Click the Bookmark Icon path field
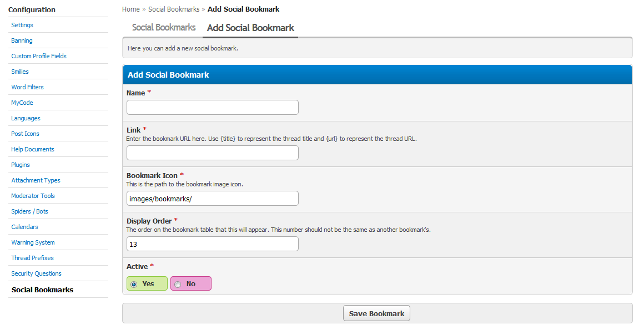Viewport: 644px width, 330px height. pos(212,199)
